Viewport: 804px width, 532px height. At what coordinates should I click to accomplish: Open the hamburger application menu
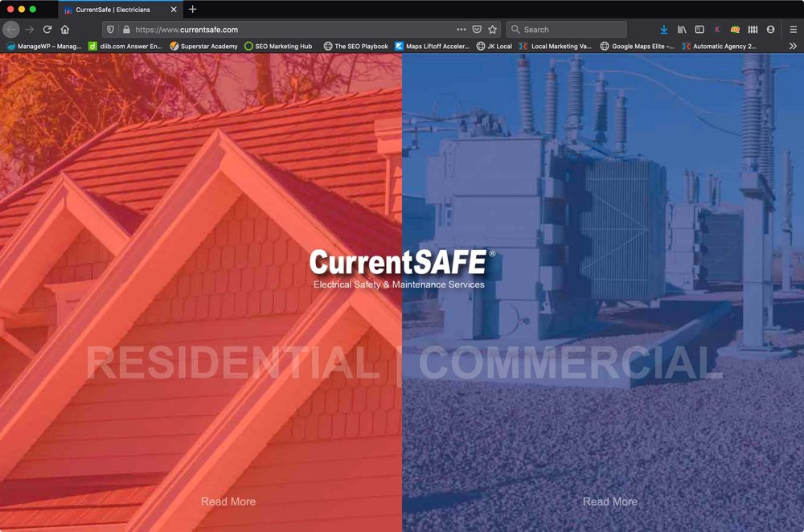pyautogui.click(x=793, y=30)
